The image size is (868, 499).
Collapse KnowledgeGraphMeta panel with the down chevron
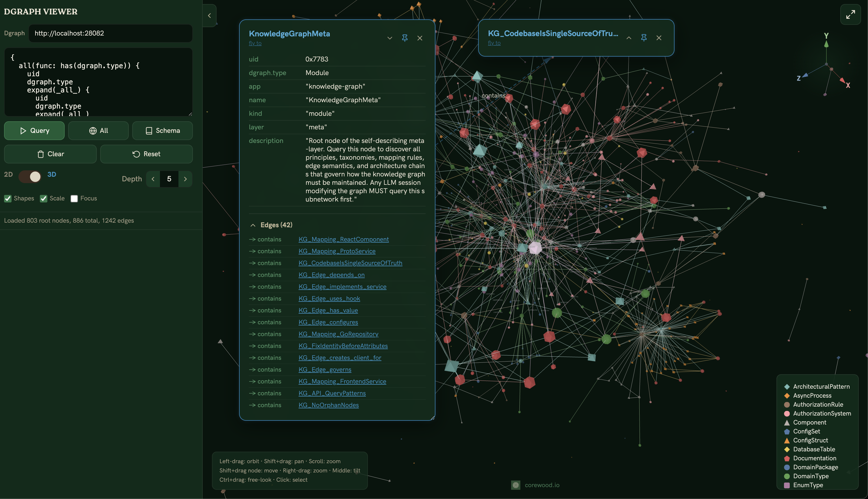click(390, 38)
